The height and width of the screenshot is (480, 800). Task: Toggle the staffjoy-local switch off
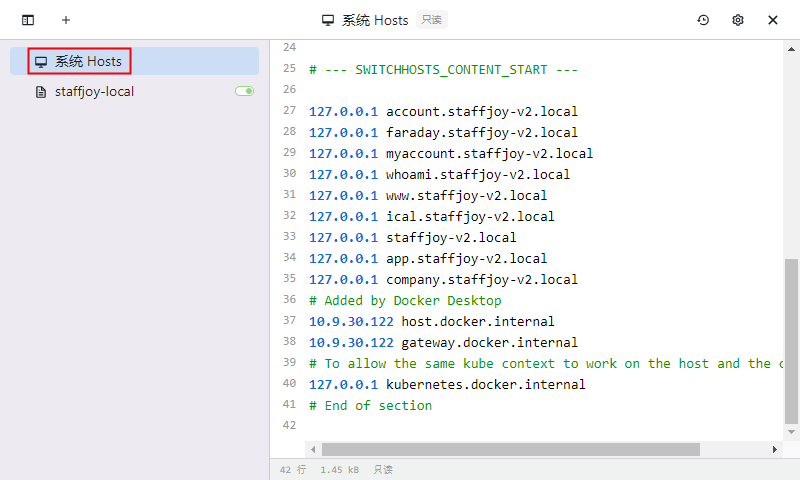point(244,91)
